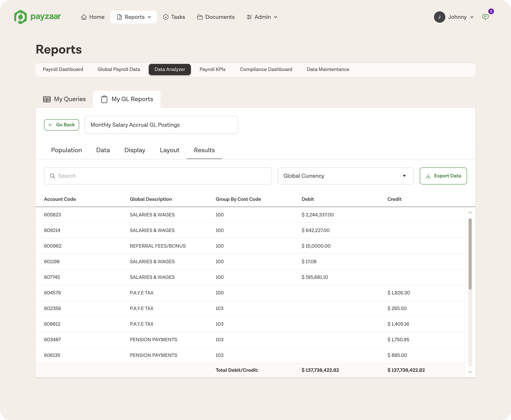
Task: Click the Group By Cost Code header
Action: pos(238,199)
